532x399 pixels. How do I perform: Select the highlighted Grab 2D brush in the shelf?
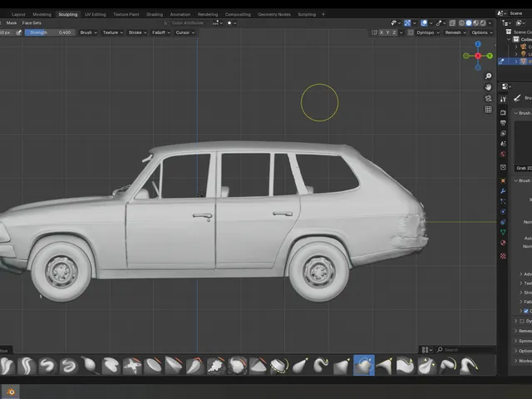click(364, 366)
